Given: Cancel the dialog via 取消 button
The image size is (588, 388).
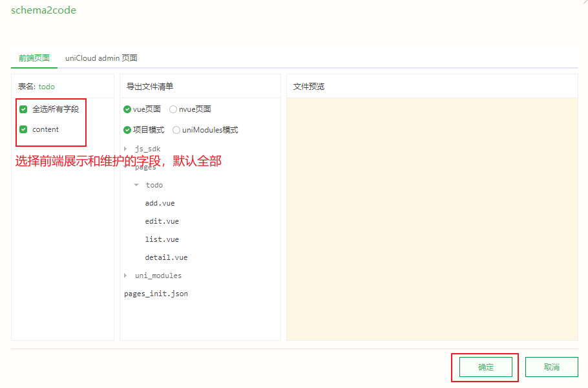Looking at the screenshot, I should (551, 367).
